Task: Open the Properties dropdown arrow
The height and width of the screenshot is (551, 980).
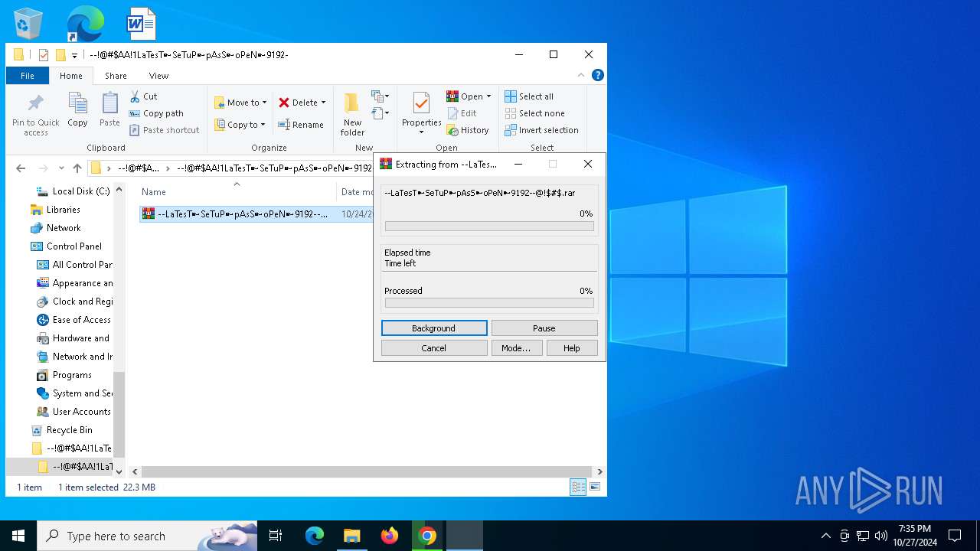Action: [421, 132]
